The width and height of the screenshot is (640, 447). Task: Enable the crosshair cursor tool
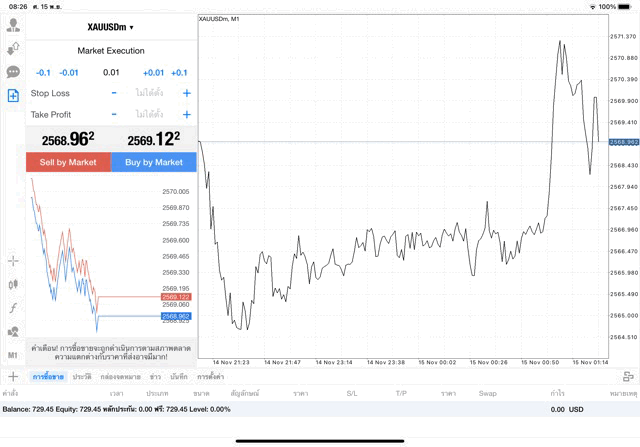point(13,261)
